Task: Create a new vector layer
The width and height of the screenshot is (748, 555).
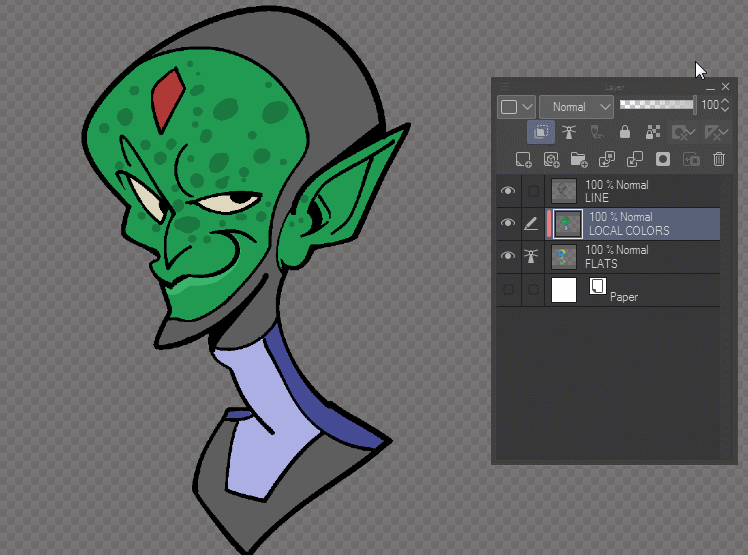Action: [550, 159]
